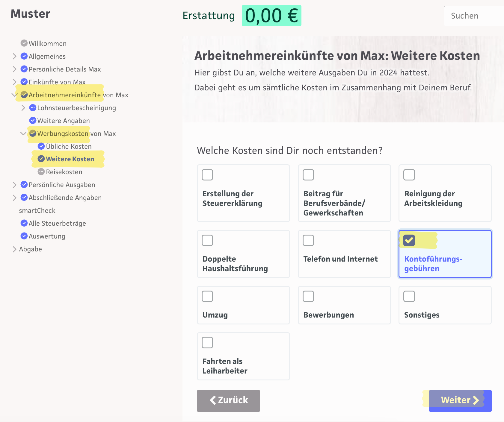Screen dimensions: 504x422
Task: Click the checkmark icon beside Persönliche Ausgaben
Action: [24, 185]
